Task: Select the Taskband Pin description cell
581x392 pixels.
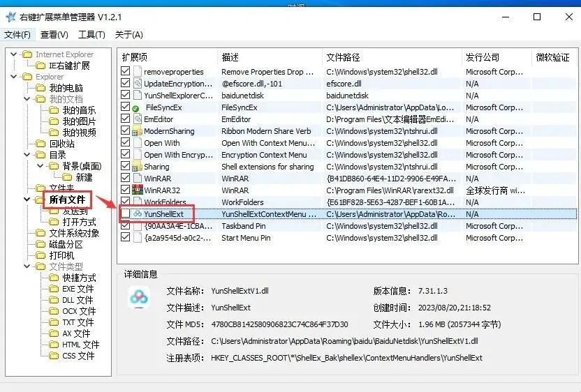Action: pos(244,226)
